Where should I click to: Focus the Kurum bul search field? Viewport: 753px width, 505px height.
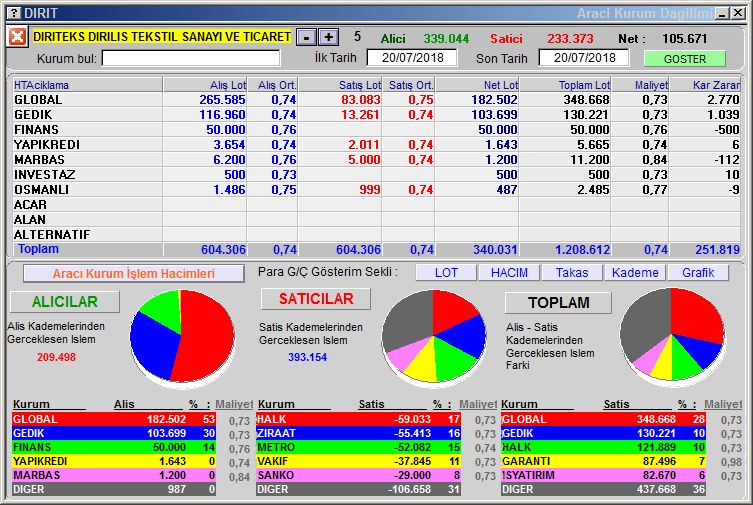coord(191,59)
